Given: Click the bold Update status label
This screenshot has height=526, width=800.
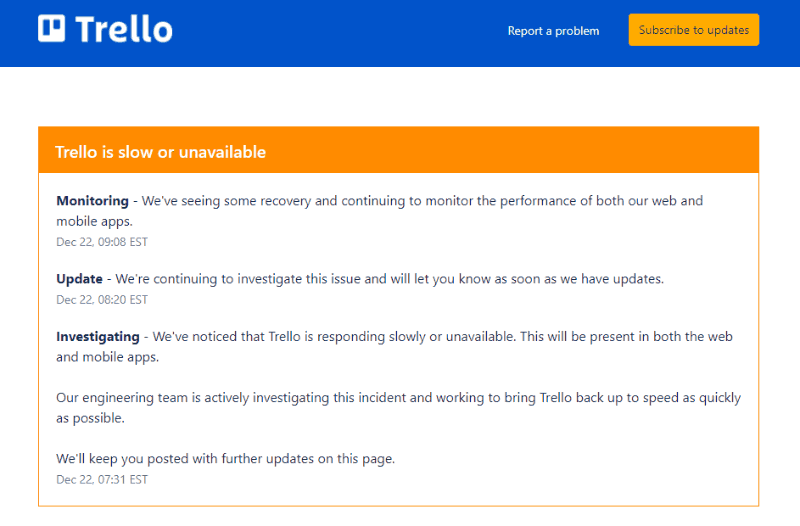Looking at the screenshot, I should (x=79, y=279).
